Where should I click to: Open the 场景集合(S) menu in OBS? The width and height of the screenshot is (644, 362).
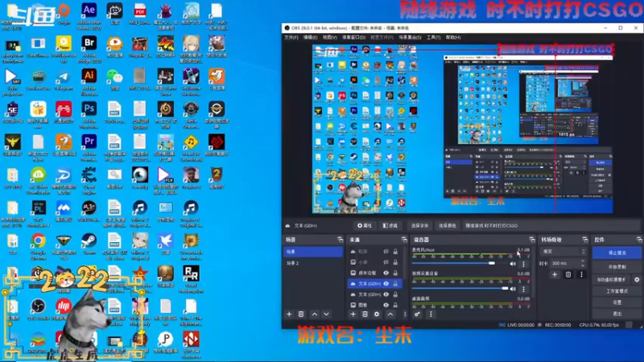point(410,37)
